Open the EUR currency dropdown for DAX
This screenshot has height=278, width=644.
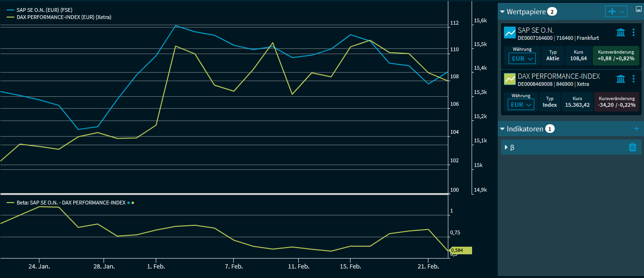(521, 105)
